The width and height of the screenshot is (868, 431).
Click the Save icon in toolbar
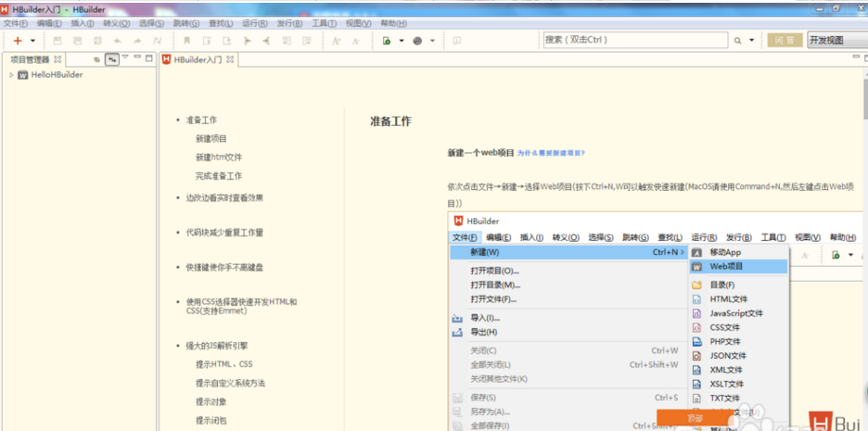[57, 41]
